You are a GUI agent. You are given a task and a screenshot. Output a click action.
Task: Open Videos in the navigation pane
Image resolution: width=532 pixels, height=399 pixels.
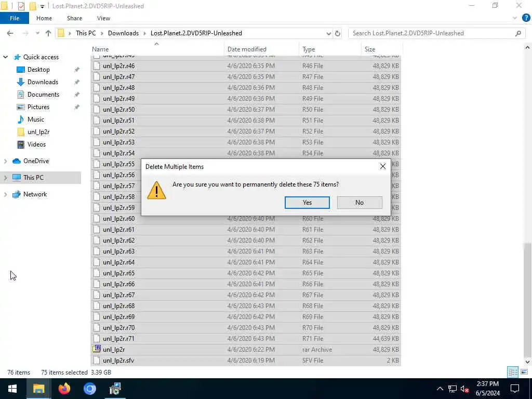coord(36,144)
